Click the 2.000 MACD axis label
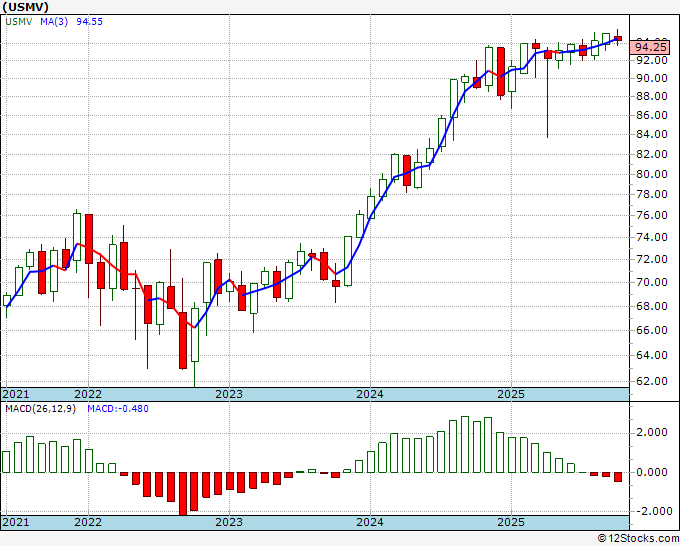Screen dimensions: 680x546 click(652, 432)
